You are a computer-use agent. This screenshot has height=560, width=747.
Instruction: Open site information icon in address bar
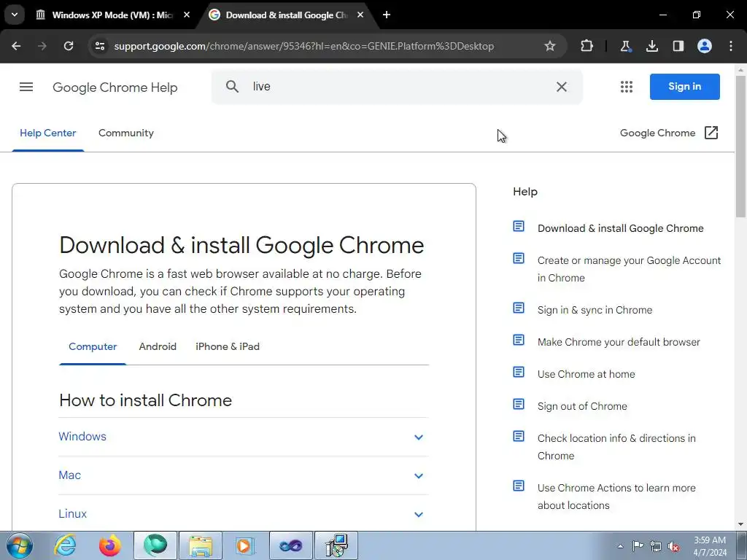(100, 46)
